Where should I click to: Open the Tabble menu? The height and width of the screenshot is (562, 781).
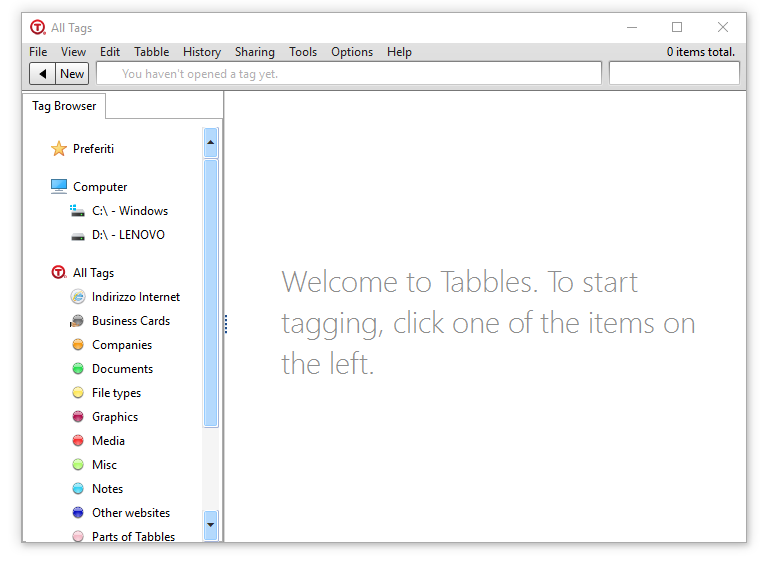click(151, 52)
